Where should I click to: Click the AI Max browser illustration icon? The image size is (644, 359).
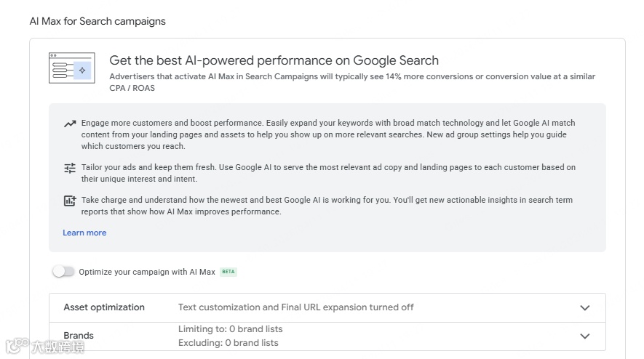coord(71,68)
